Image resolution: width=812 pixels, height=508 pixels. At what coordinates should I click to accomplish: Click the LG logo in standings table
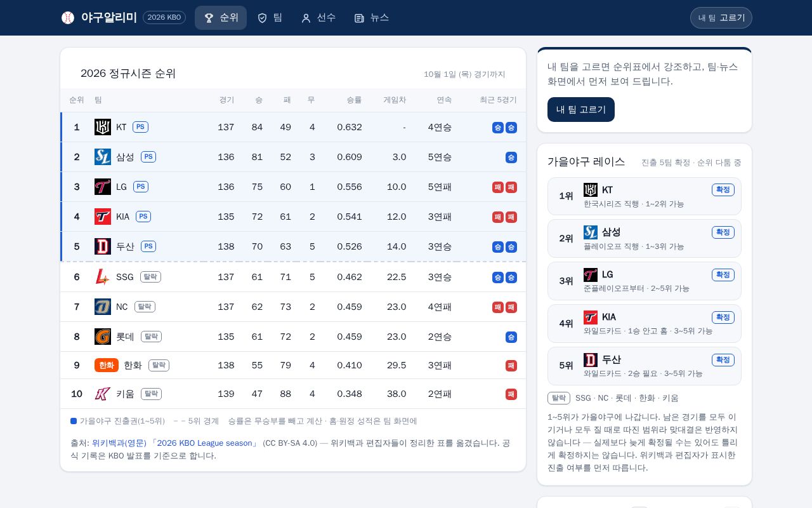click(x=103, y=187)
